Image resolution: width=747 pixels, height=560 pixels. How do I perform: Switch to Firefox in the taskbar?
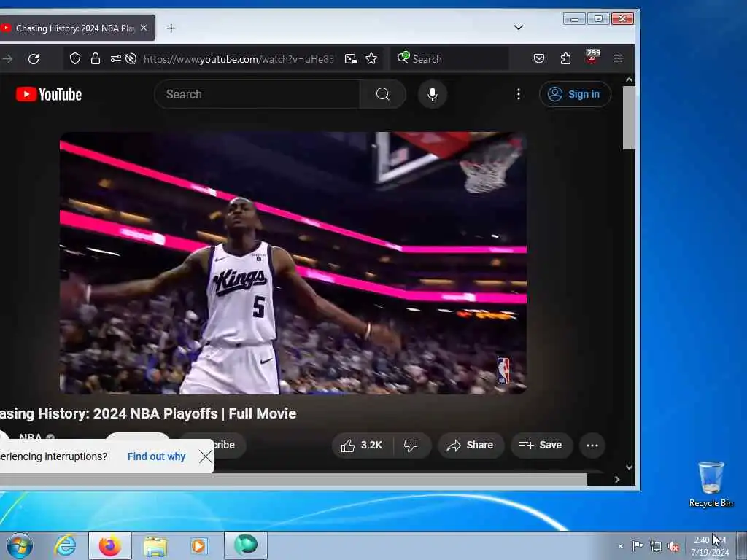110,545
